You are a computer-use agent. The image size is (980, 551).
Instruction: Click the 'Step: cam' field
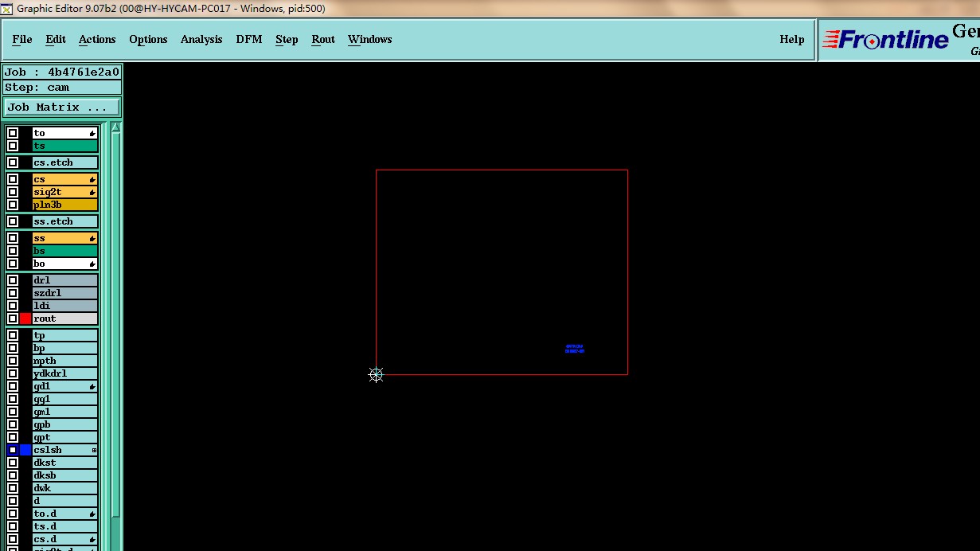click(x=62, y=88)
